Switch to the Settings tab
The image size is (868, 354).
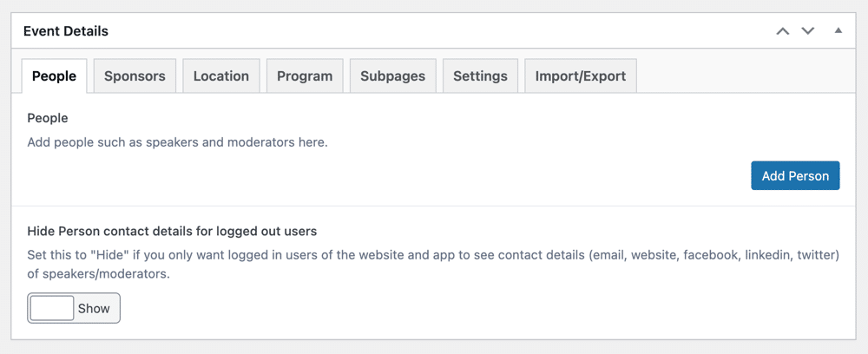click(480, 75)
